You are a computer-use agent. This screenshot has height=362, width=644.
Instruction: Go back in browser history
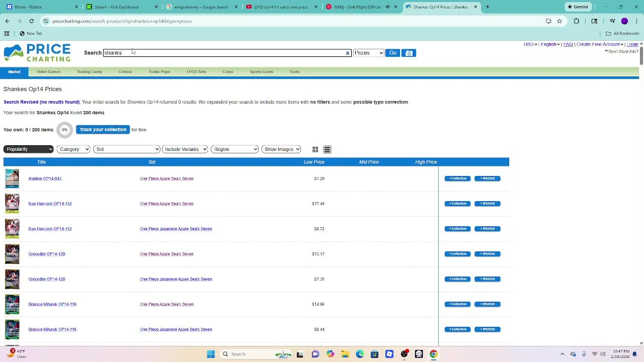click(7, 21)
